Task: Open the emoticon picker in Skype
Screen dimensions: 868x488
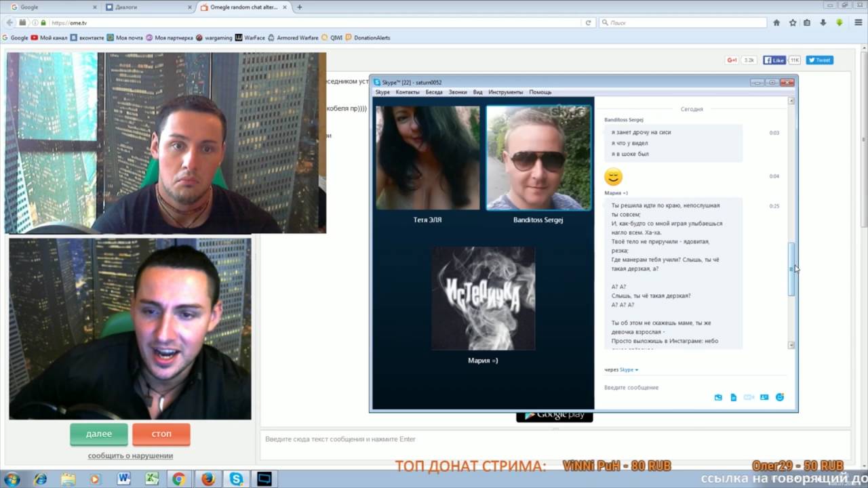Action: [780, 397]
